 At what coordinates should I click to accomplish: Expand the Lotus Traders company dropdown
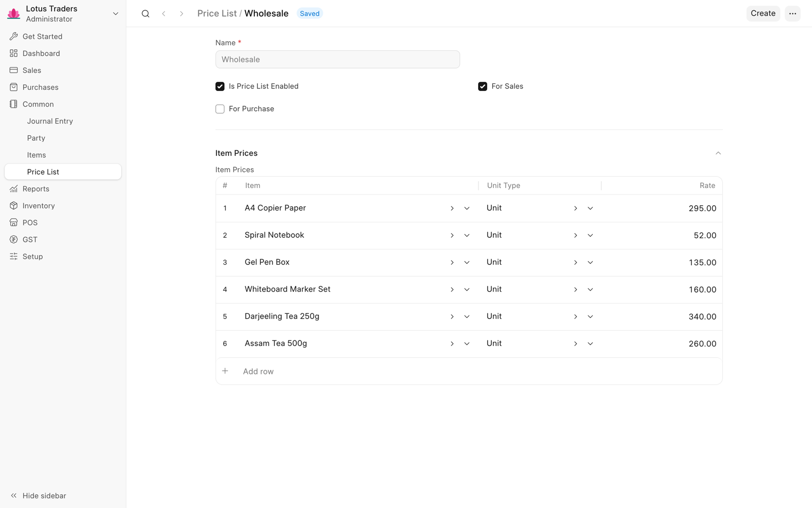coord(116,14)
